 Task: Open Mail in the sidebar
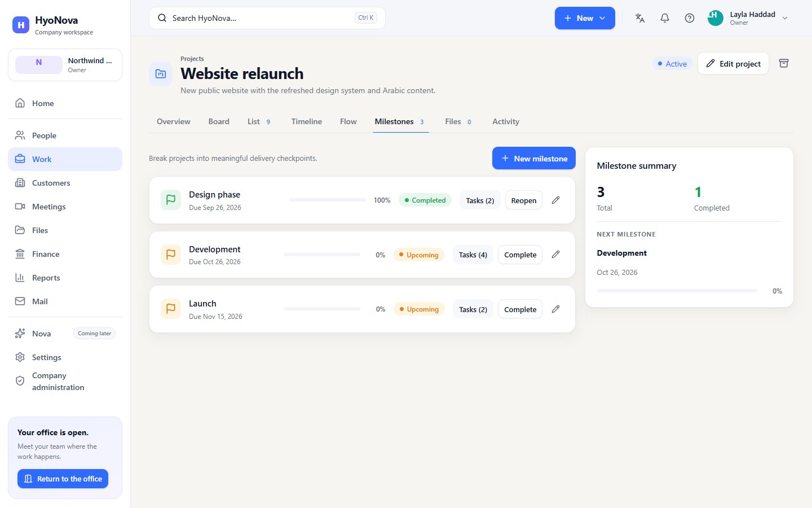tap(65, 301)
